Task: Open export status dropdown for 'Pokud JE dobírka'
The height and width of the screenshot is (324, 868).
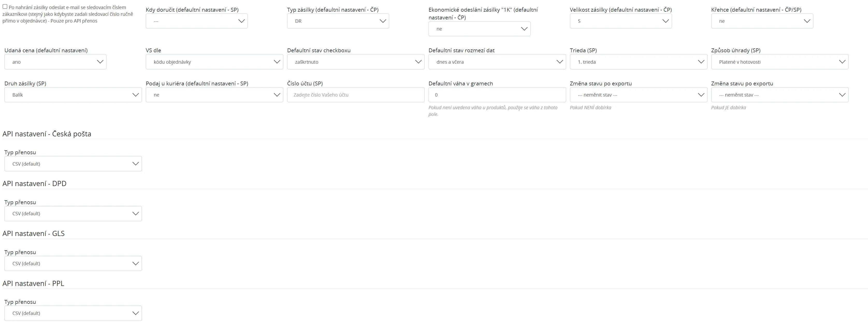Action: tap(780, 95)
